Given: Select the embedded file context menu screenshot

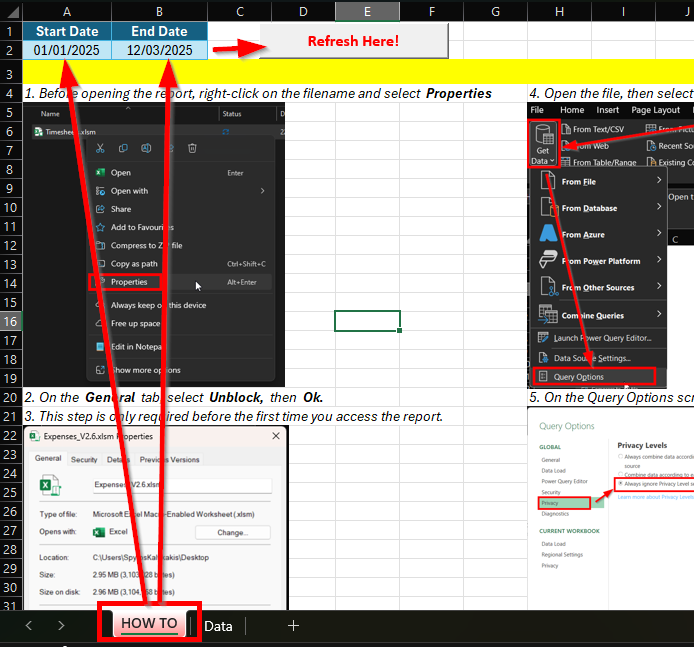Looking at the screenshot, I should (x=154, y=245).
